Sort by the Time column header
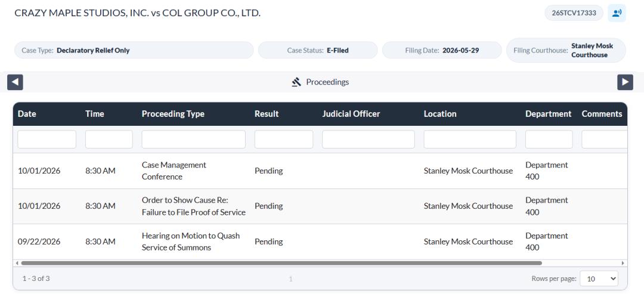This screenshot has height=294, width=644. coord(94,114)
